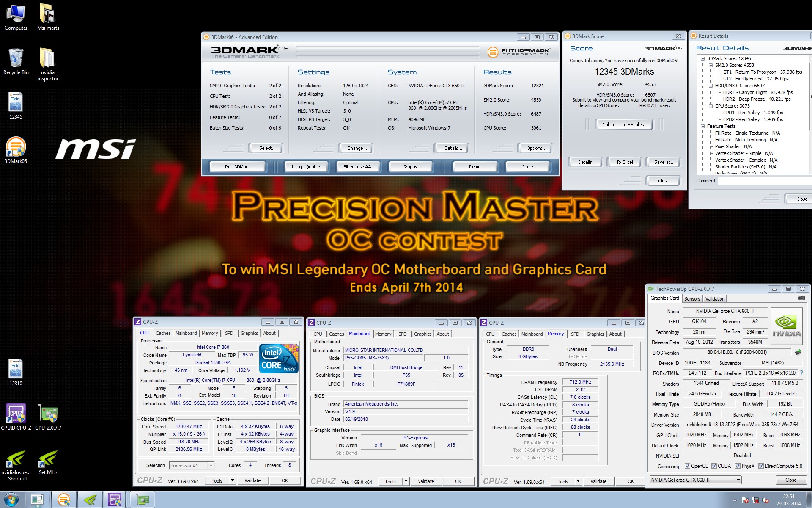Open the Msi marts folder icon
This screenshot has height=508, width=812.
[48, 17]
